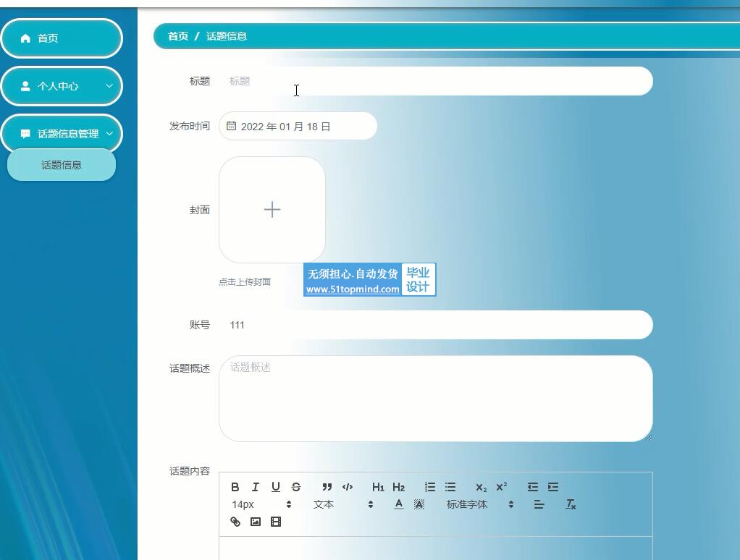Image resolution: width=740 pixels, height=560 pixels.
Task: Click the 首页 breadcrumb link
Action: point(178,36)
